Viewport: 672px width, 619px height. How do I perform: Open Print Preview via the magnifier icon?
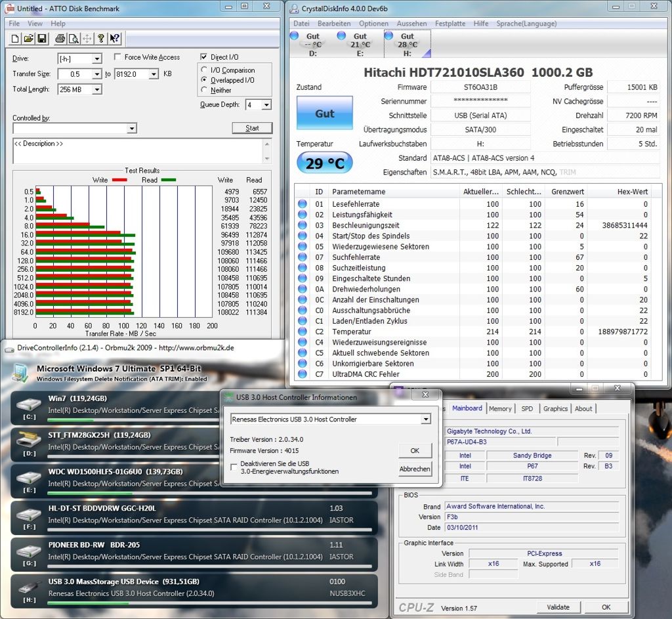73,39
